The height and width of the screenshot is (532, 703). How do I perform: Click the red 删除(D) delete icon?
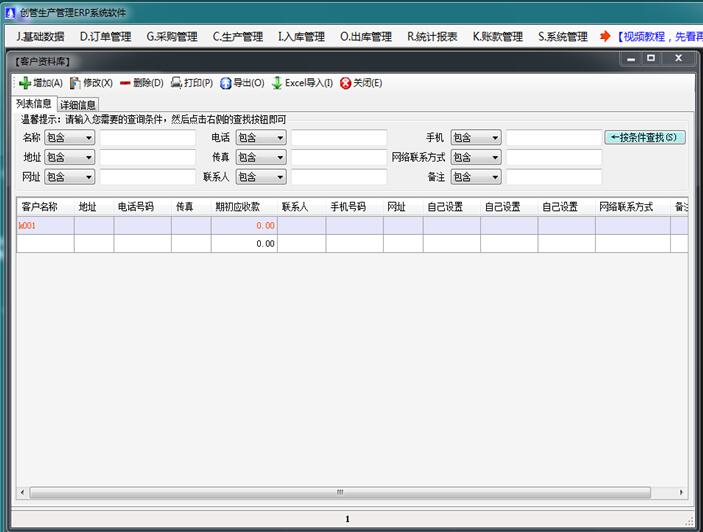[x=125, y=83]
